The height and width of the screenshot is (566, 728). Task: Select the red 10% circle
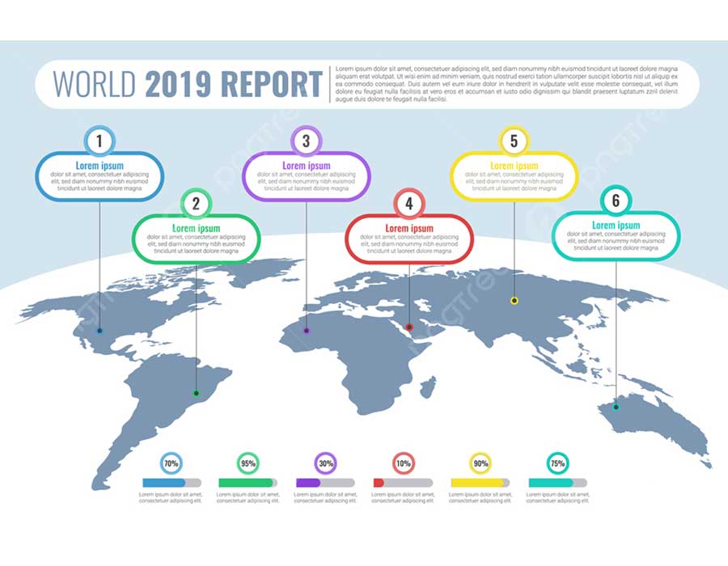click(403, 463)
